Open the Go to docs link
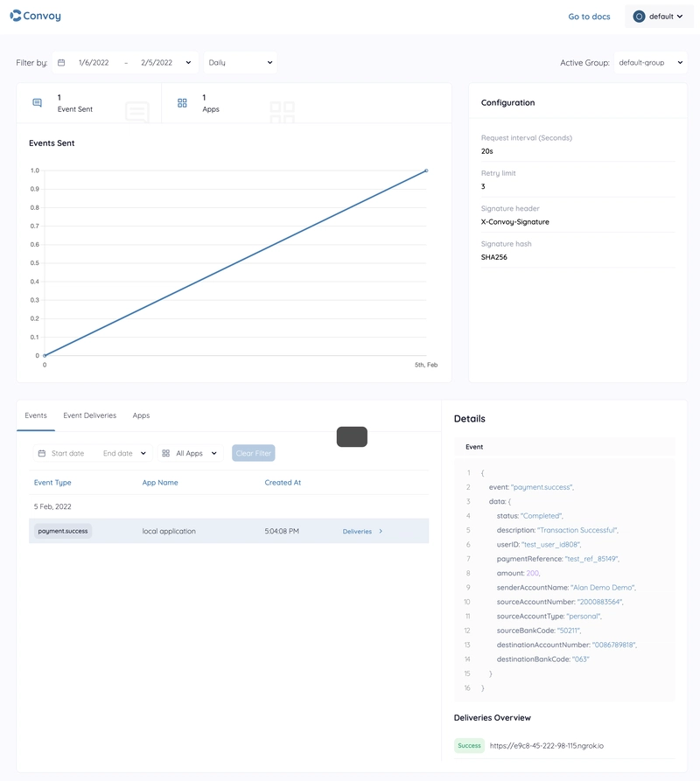700x781 pixels. pyautogui.click(x=589, y=17)
